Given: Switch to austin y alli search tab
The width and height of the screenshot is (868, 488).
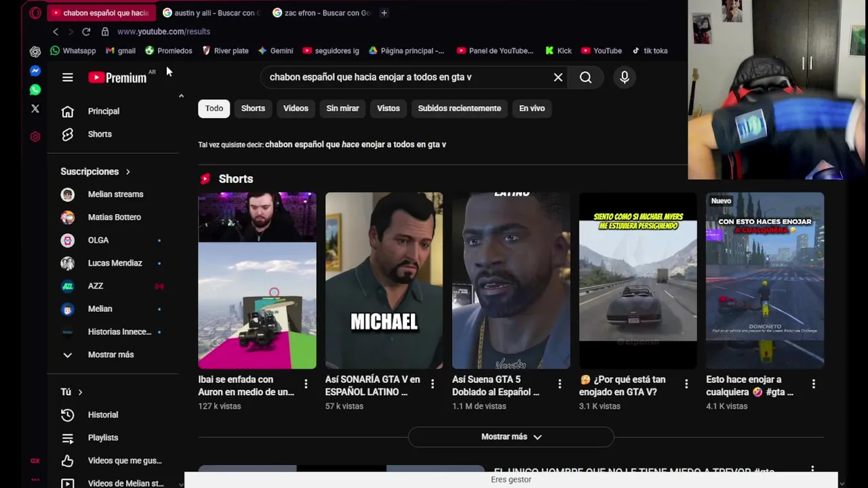Looking at the screenshot, I should pyautogui.click(x=211, y=13).
